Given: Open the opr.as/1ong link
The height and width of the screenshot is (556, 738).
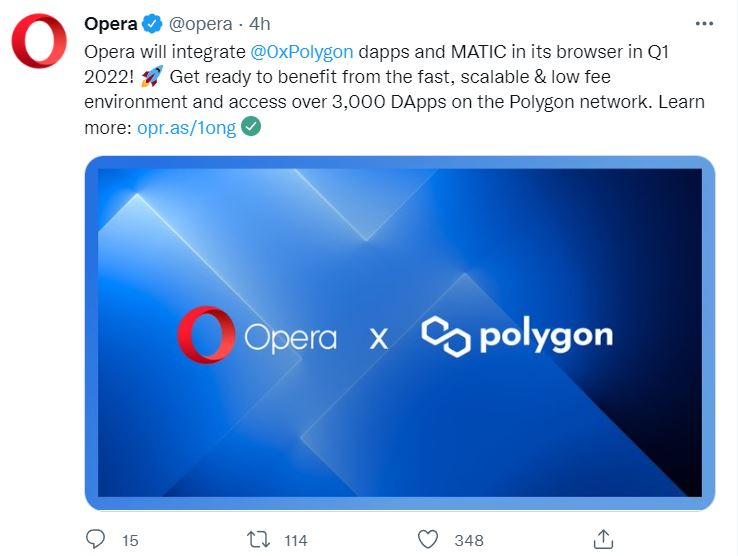Looking at the screenshot, I should [x=186, y=128].
